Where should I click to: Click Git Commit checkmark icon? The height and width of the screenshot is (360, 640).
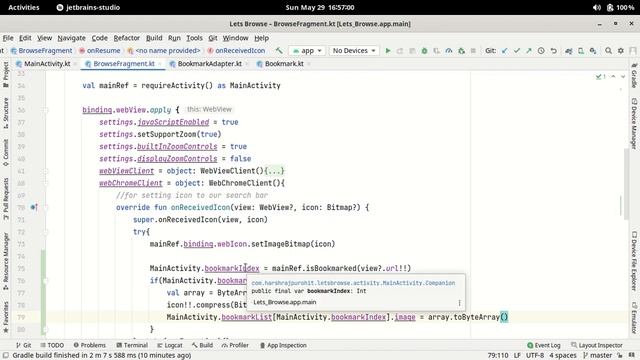(x=517, y=51)
